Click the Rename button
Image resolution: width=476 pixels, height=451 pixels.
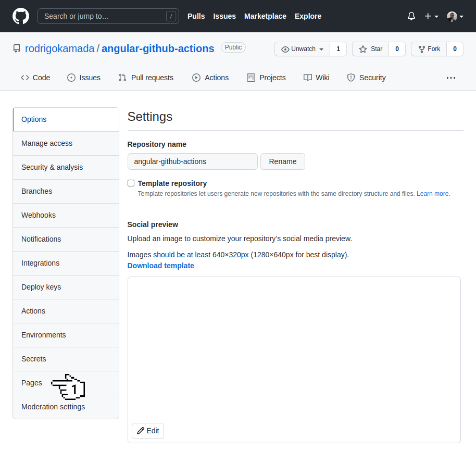[283, 161]
